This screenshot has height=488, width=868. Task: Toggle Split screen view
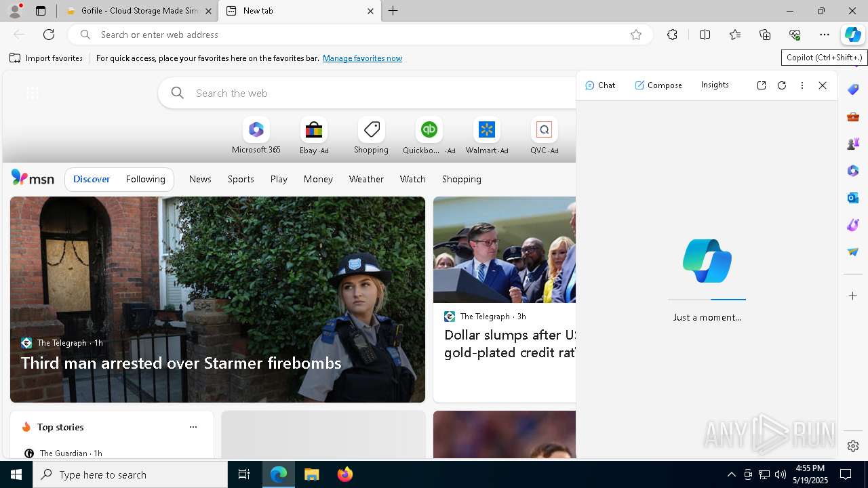(705, 35)
